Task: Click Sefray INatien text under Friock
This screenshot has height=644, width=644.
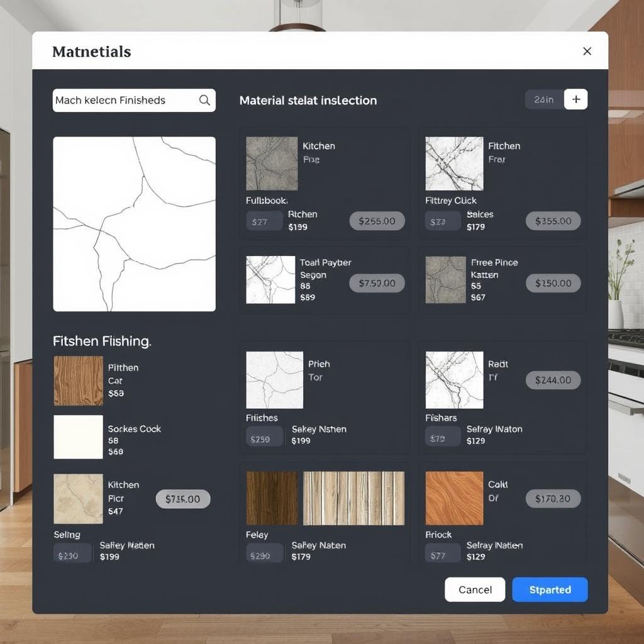Action: click(494, 545)
